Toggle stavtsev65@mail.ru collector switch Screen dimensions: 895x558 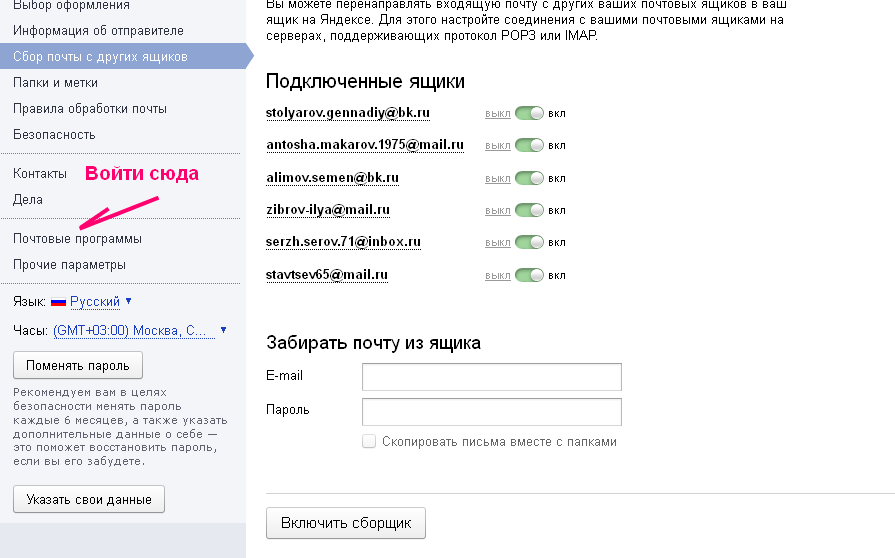[529, 275]
